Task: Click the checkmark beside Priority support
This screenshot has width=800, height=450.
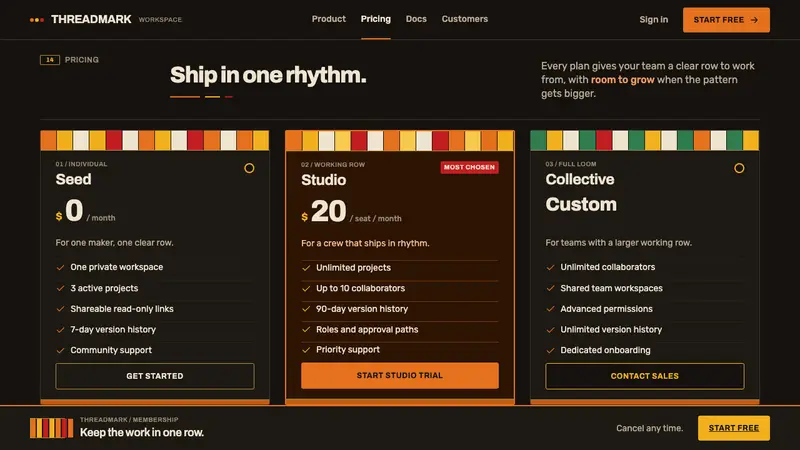Action: [x=306, y=349]
